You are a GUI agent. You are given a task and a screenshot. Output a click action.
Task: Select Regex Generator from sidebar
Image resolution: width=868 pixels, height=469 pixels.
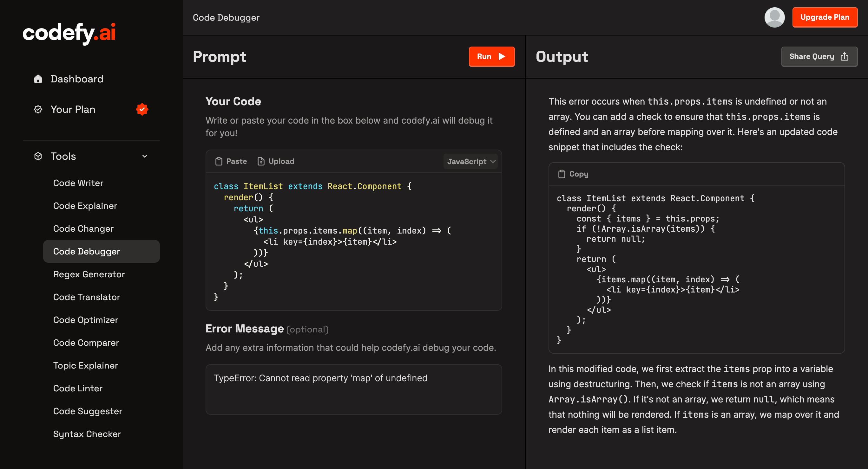89,274
